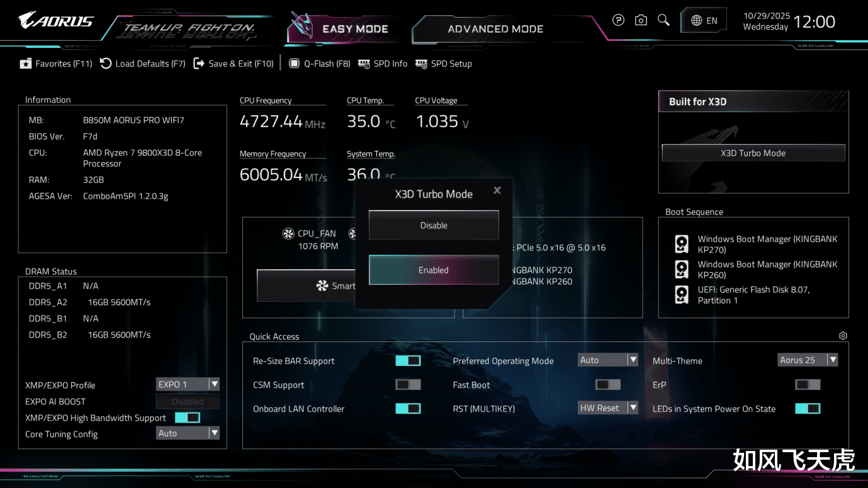
Task: Select the KINGBANK KP260 boot disk icon
Action: [681, 269]
